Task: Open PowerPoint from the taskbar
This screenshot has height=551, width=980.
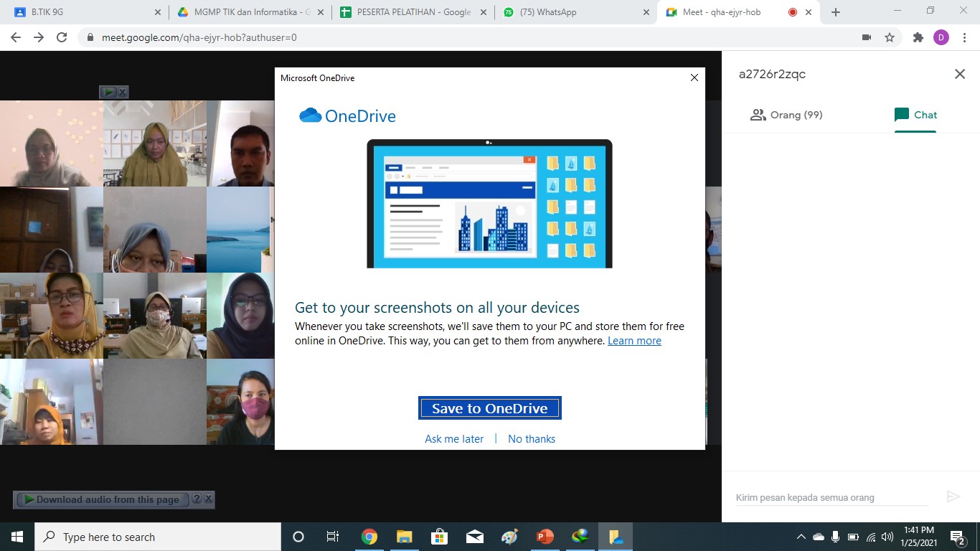Action: (545, 537)
